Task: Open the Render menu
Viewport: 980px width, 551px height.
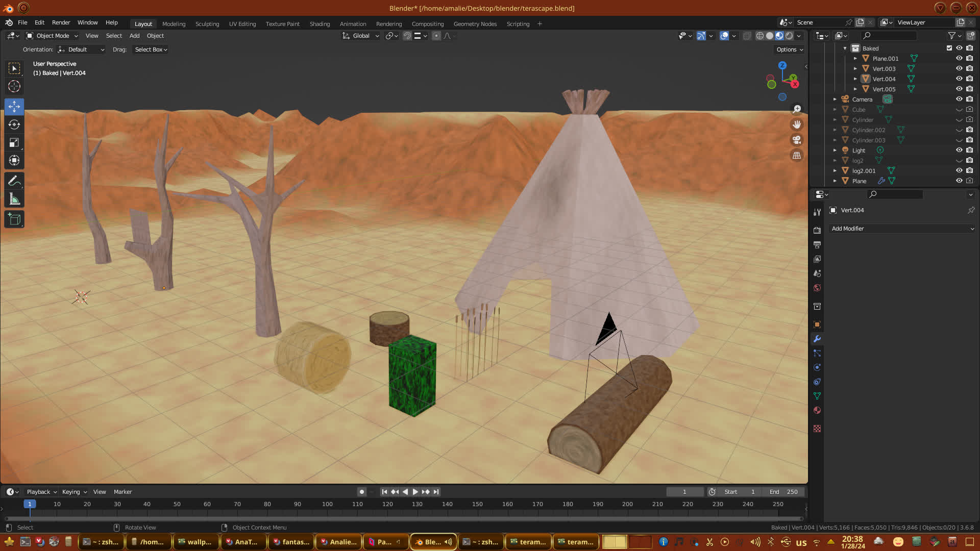Action: (x=61, y=22)
